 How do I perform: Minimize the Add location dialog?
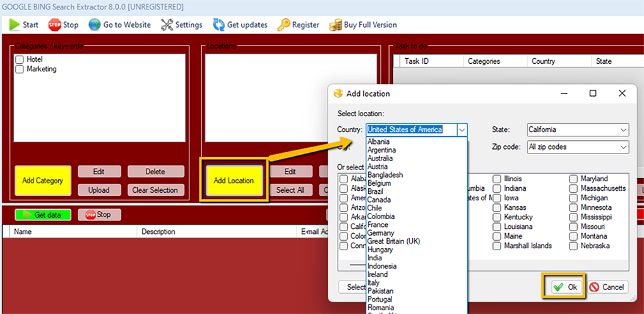[566, 94]
